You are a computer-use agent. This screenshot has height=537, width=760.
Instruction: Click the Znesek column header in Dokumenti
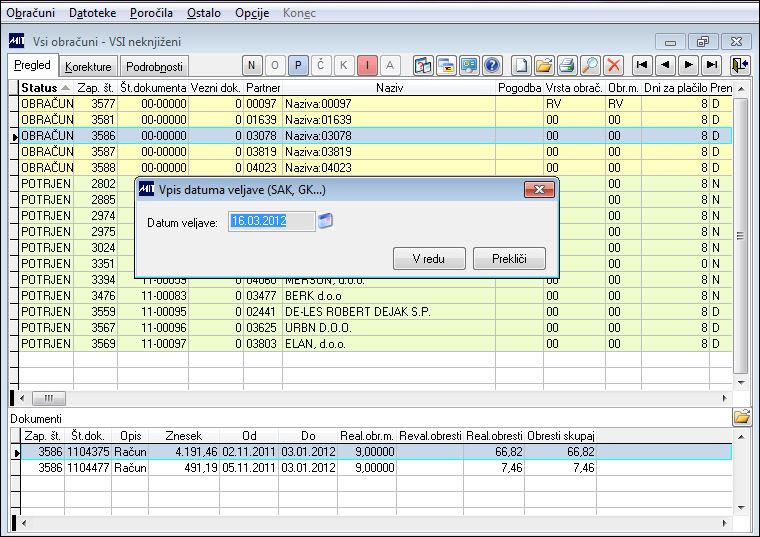pos(184,436)
